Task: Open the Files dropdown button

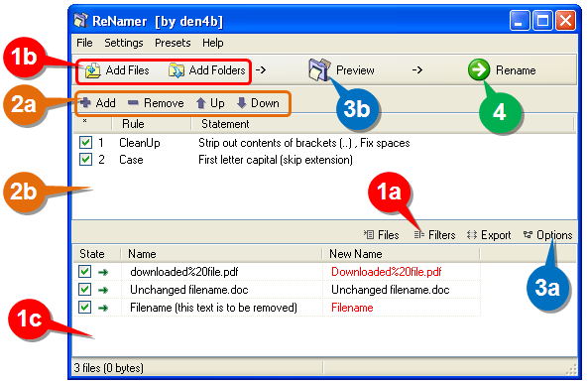Action: click(381, 235)
